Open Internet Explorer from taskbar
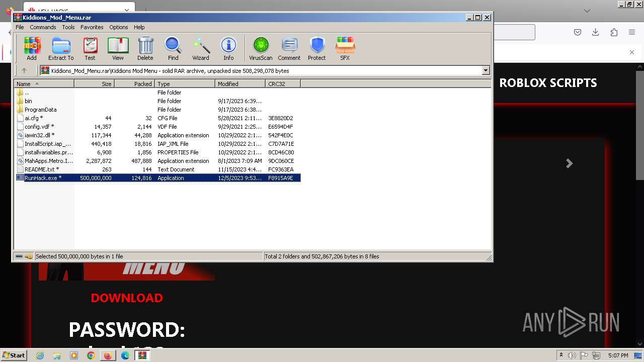The image size is (644, 362). tap(40, 355)
